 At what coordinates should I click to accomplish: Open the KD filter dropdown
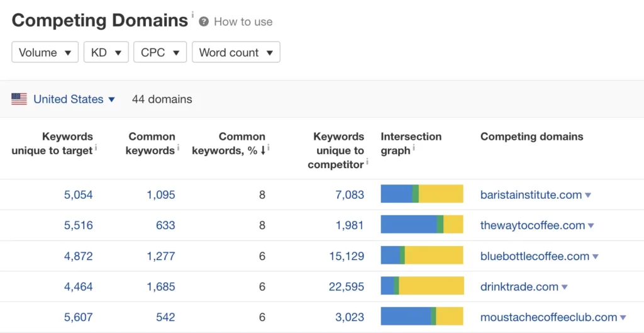106,52
